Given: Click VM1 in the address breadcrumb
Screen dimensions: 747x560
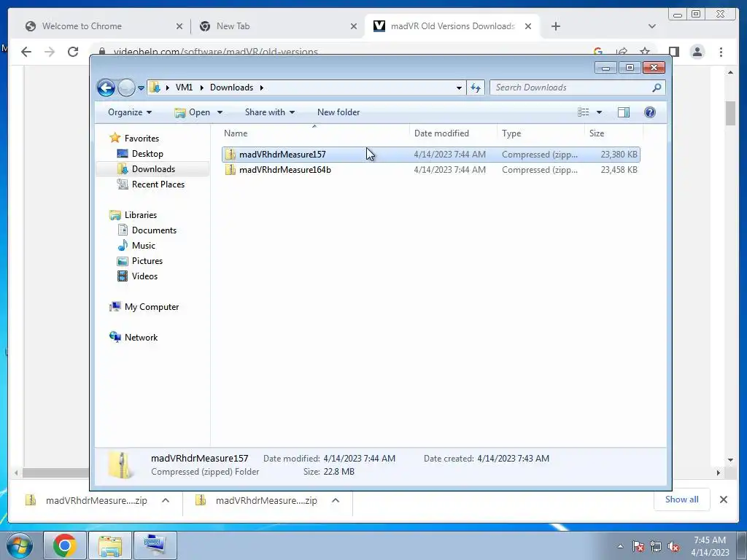Looking at the screenshot, I should coord(184,87).
